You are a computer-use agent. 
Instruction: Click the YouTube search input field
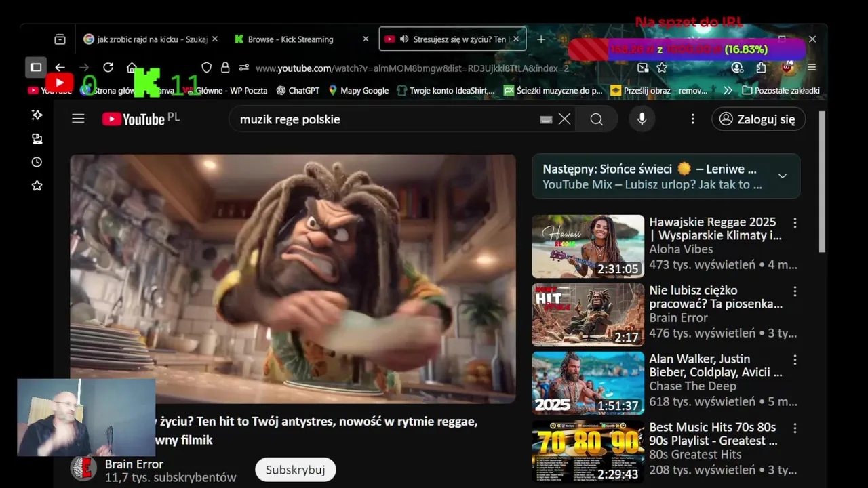tap(387, 119)
